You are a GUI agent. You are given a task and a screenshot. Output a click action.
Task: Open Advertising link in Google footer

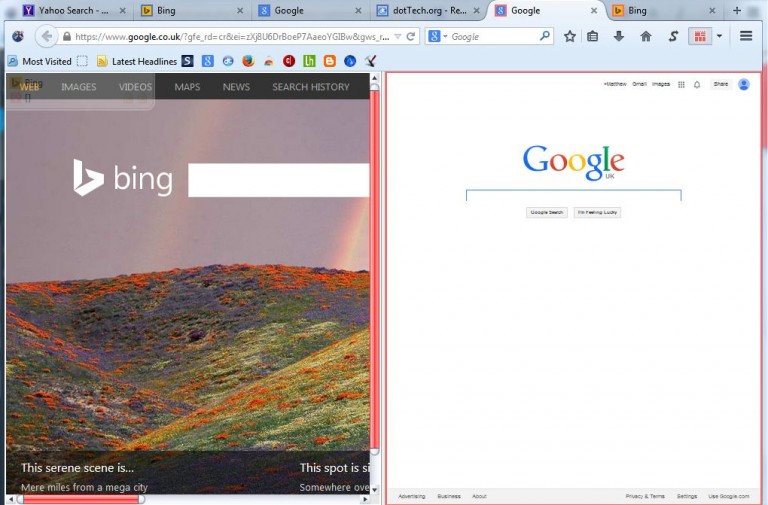click(x=411, y=496)
